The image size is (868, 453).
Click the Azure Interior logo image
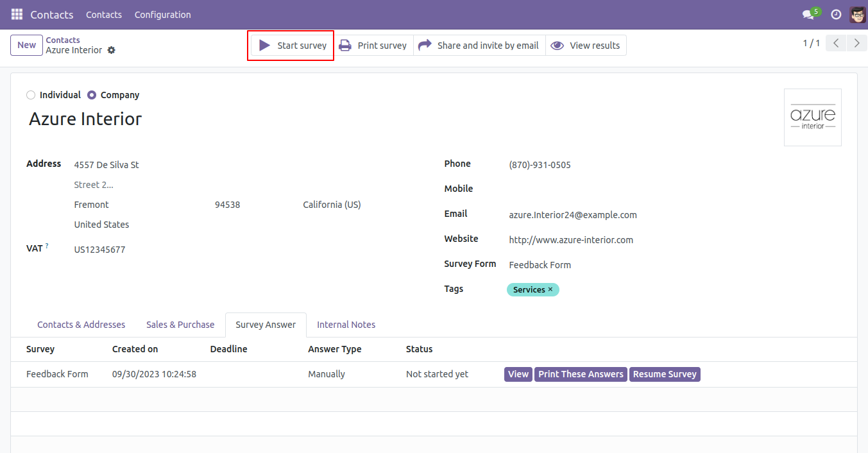coord(813,117)
